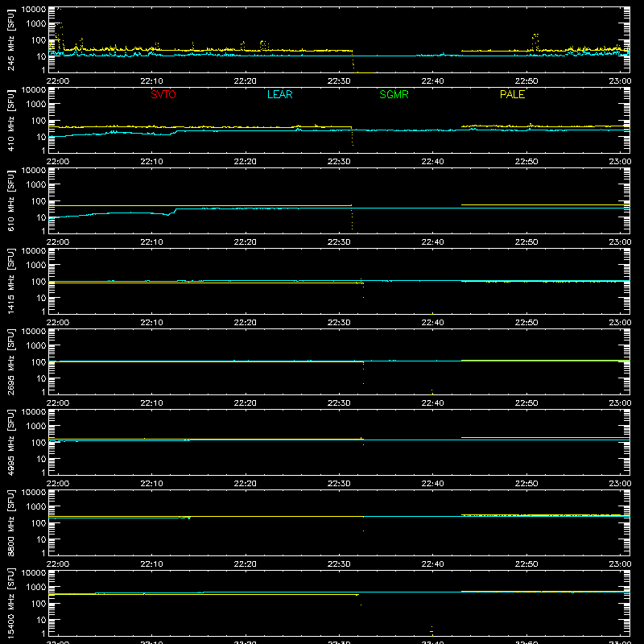Viewport: 644px width, 644px height.
Task: Click 22:50 time label under 8800 MHz plot
Action: tap(526, 564)
